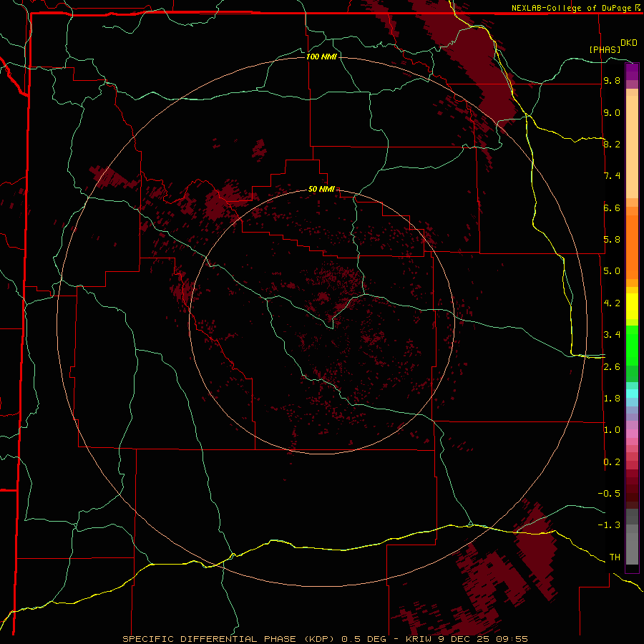
Task: Click the 5.0 value on the scale
Action: (612, 271)
